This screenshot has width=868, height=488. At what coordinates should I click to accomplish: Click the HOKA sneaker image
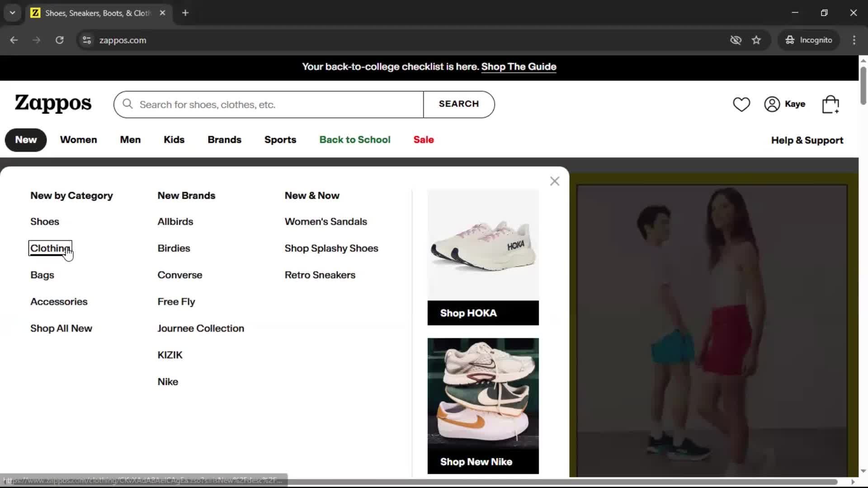[483, 245]
